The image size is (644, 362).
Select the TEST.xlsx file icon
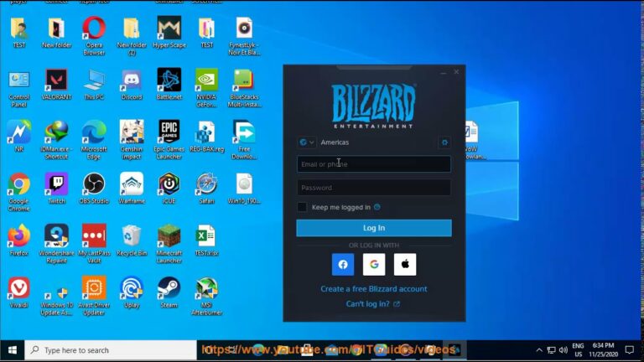(206, 240)
